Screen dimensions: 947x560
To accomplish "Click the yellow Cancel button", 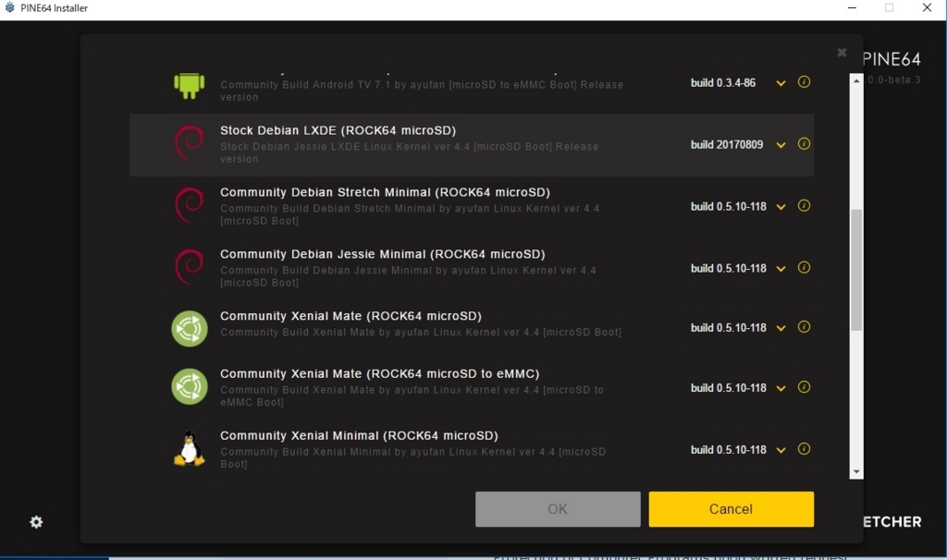I will click(731, 508).
